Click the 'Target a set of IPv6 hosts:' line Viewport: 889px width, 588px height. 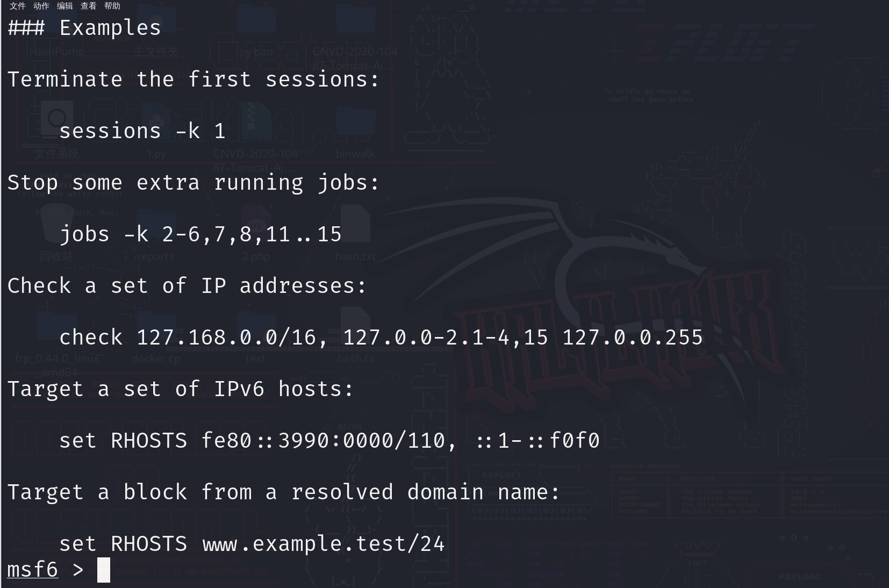[181, 389]
